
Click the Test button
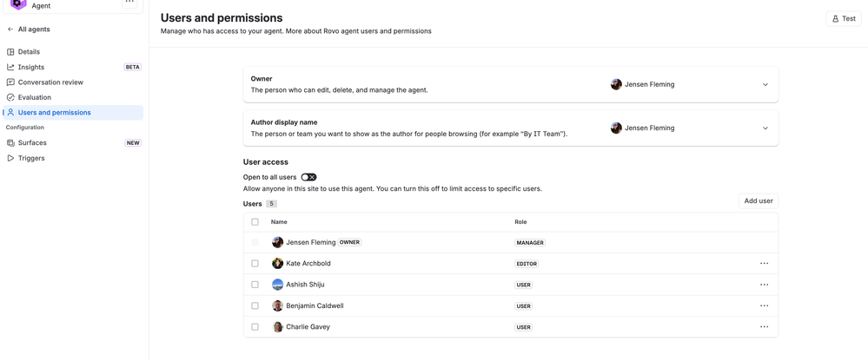tap(843, 19)
